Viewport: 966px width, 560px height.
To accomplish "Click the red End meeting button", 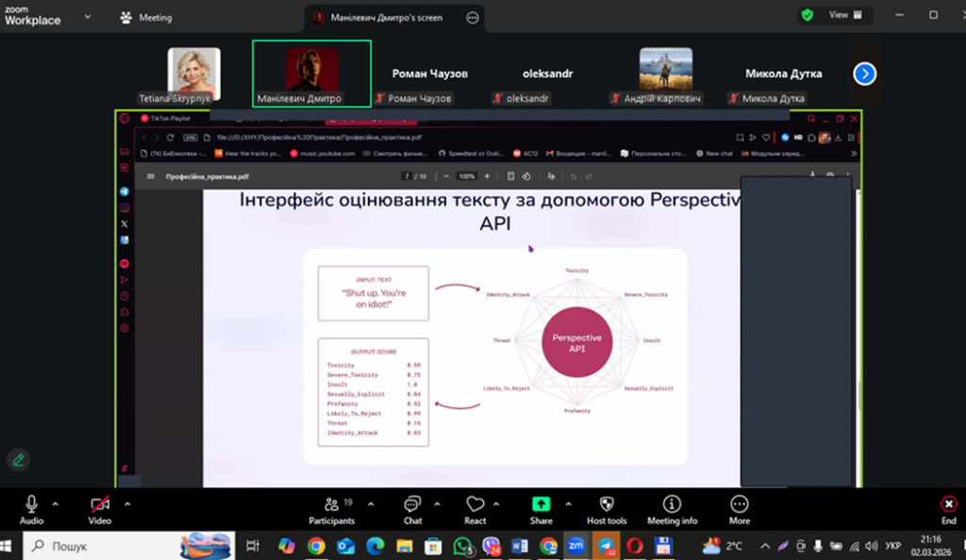I will 948,507.
